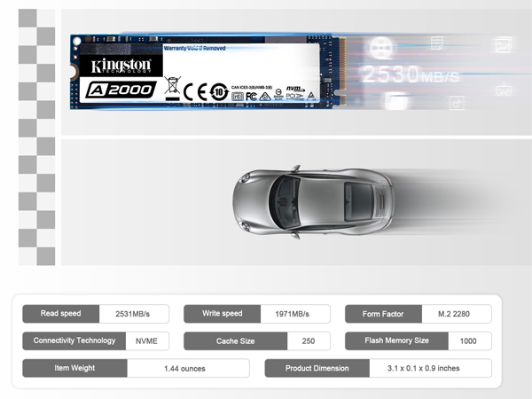Click the CE certification mark
Image resolution: width=532 pixels, height=399 pixels.
(x=195, y=91)
